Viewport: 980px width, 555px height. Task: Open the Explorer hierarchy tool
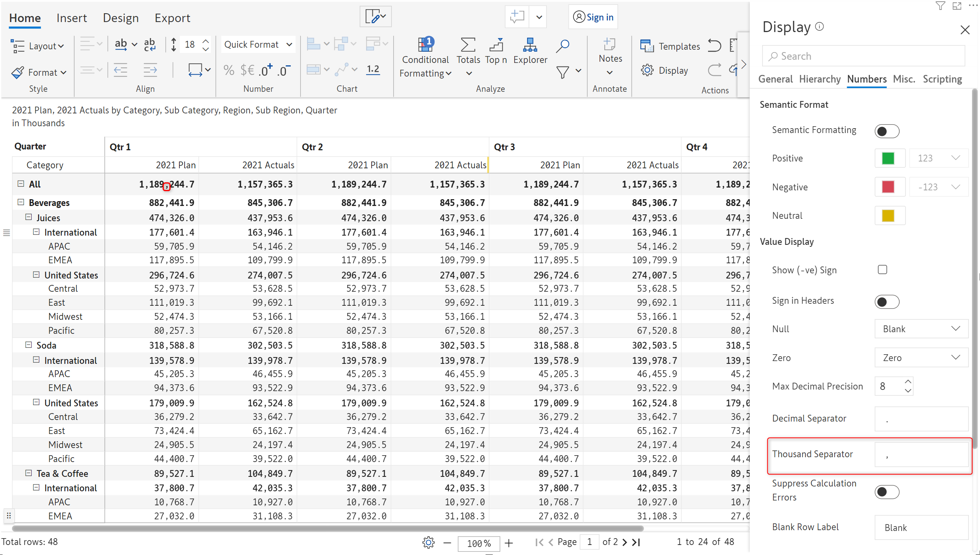[x=530, y=44]
